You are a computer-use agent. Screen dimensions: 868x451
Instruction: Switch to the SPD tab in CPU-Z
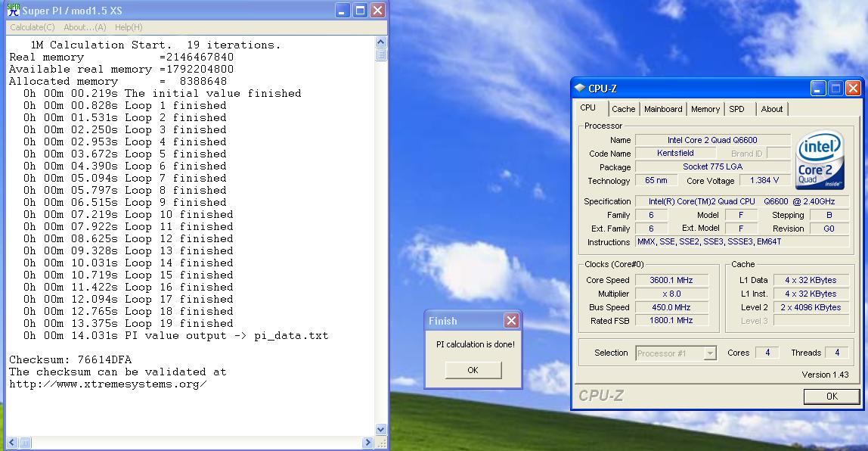[736, 109]
